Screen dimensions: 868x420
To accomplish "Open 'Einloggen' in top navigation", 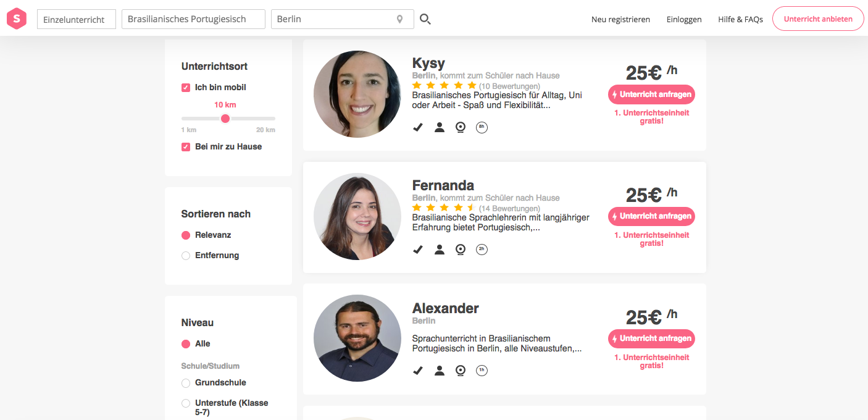I will coord(684,19).
